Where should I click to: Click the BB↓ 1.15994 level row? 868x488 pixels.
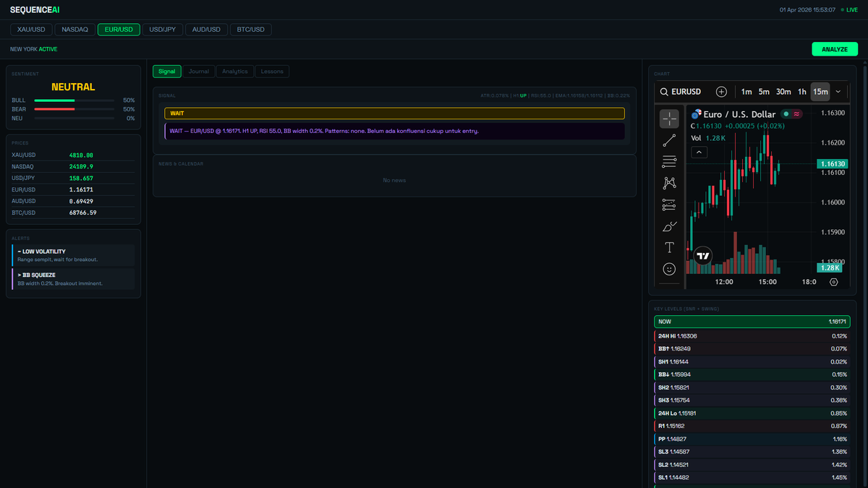pyautogui.click(x=752, y=374)
